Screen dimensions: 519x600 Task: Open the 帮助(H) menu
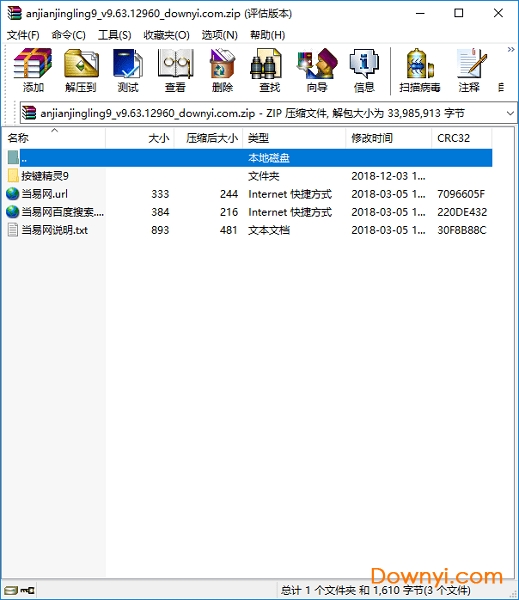click(268, 35)
